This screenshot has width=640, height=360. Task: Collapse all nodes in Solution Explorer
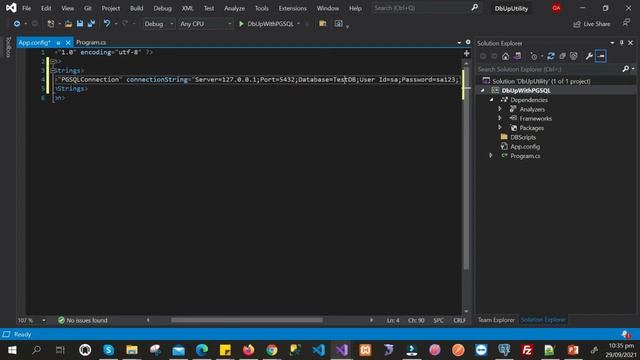click(x=562, y=56)
